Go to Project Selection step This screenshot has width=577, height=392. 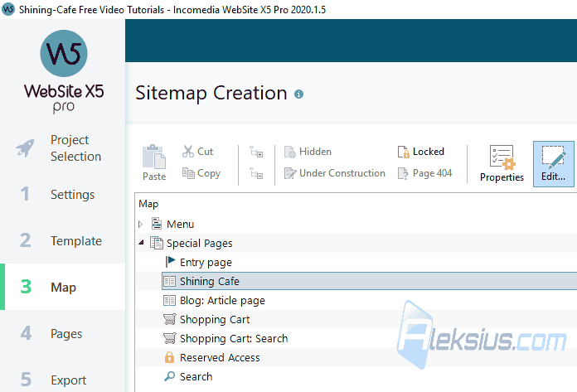point(62,148)
